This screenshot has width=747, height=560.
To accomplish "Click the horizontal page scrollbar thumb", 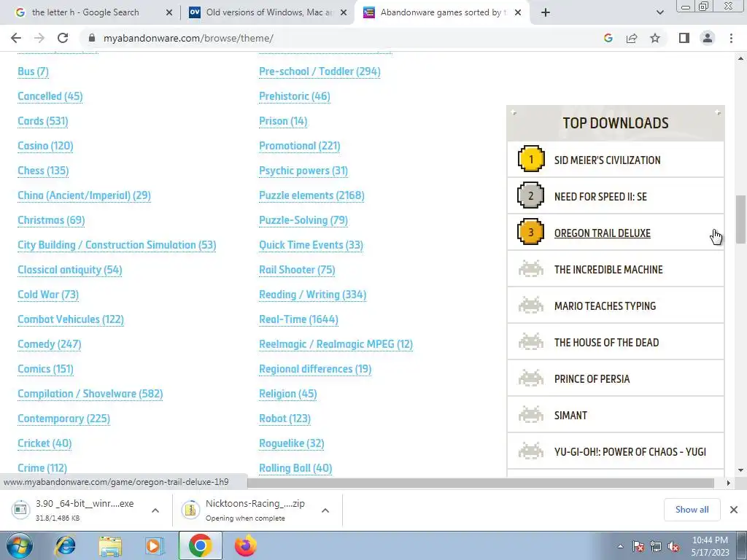I will pyautogui.click(x=480, y=483).
